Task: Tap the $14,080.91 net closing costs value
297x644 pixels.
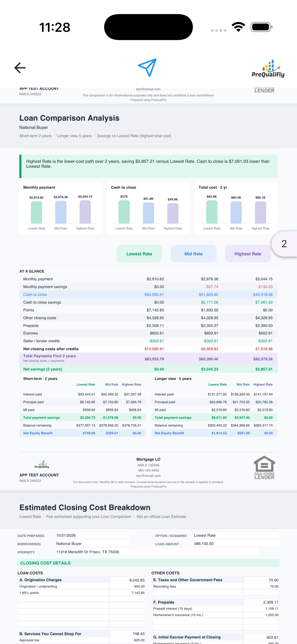Action: click(154, 349)
